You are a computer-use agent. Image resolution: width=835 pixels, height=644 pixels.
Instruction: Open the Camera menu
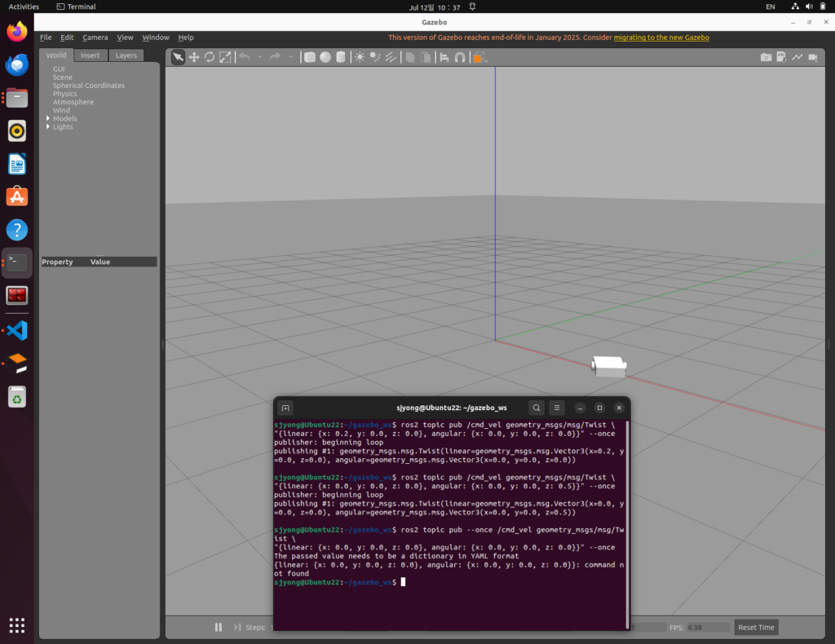pos(95,37)
